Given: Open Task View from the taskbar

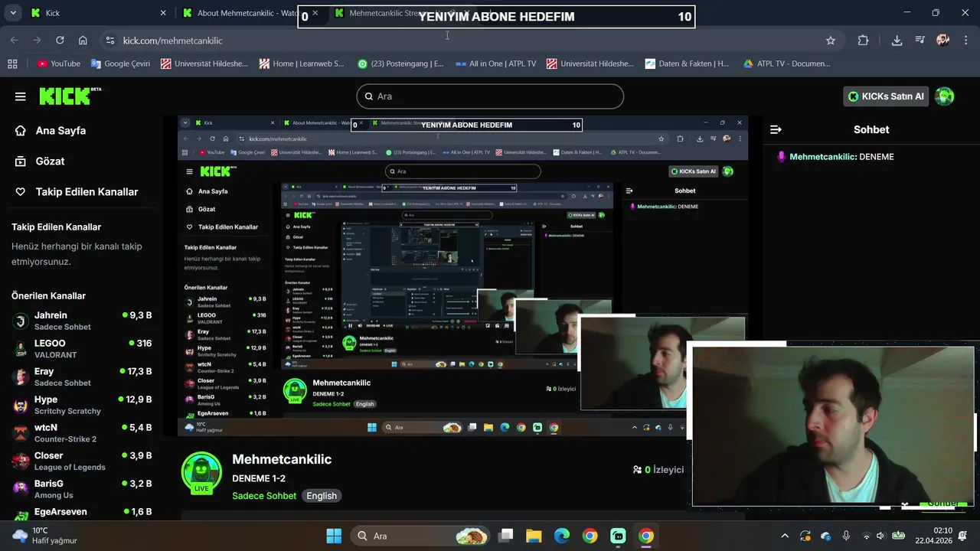Looking at the screenshot, I should (x=505, y=536).
